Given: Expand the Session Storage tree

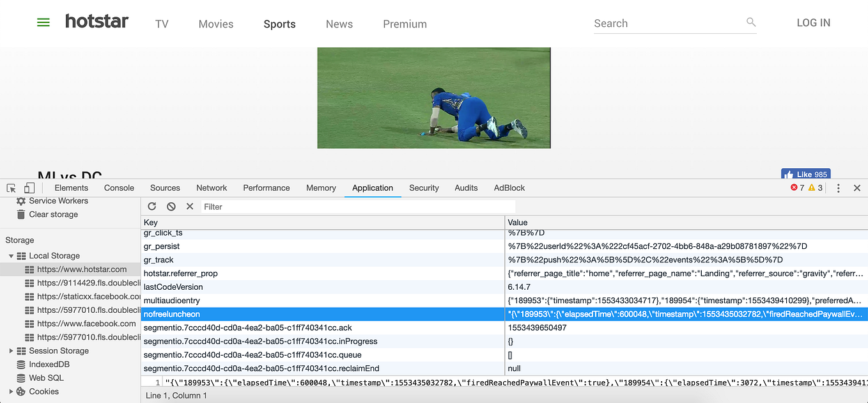Looking at the screenshot, I should [x=12, y=351].
